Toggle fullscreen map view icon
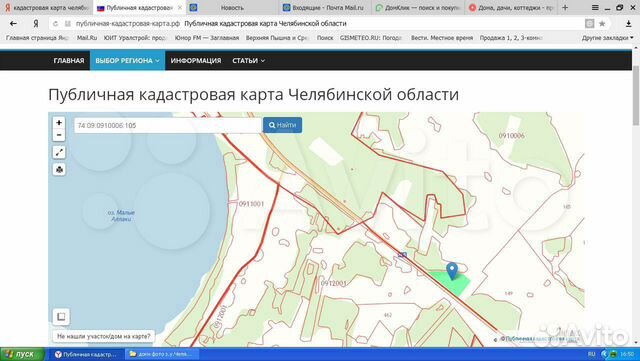Image resolution: width=640 pixels, height=361 pixels. (x=59, y=152)
